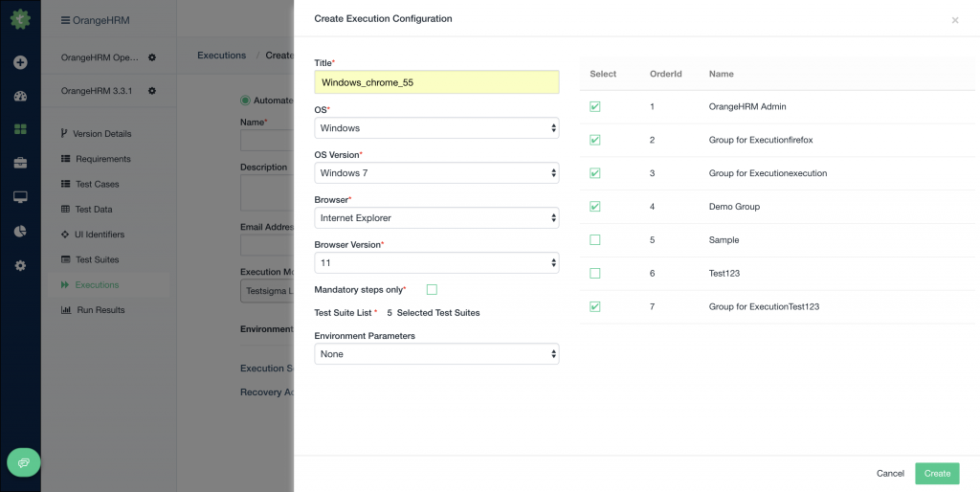Open the briefcase icon in left sidebar
Viewport: 980px width, 492px height.
pyautogui.click(x=20, y=163)
